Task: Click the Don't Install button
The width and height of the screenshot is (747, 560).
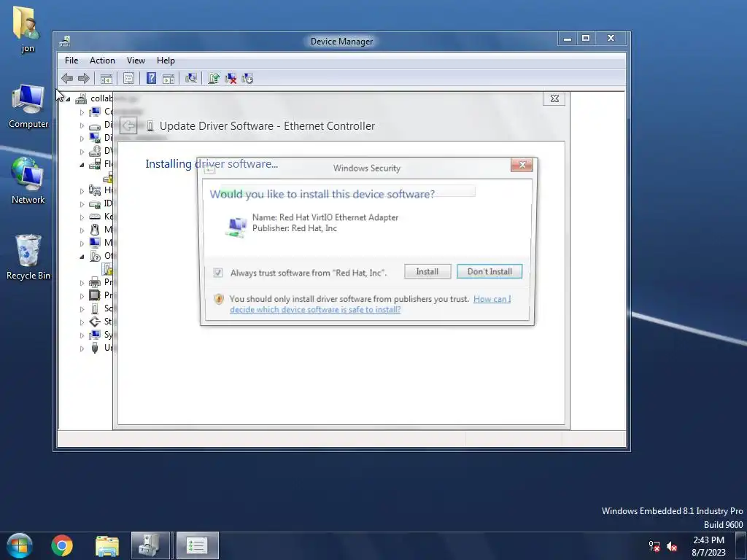Action: click(x=489, y=271)
